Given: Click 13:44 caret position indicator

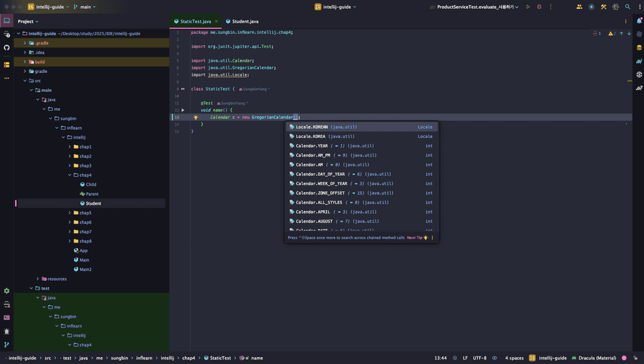Looking at the screenshot, I should (440, 358).
